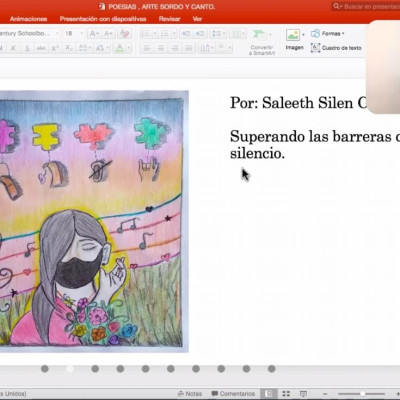Viewport: 400px width, 400px height.
Task: Clear all text formatting
Action: 124,33
